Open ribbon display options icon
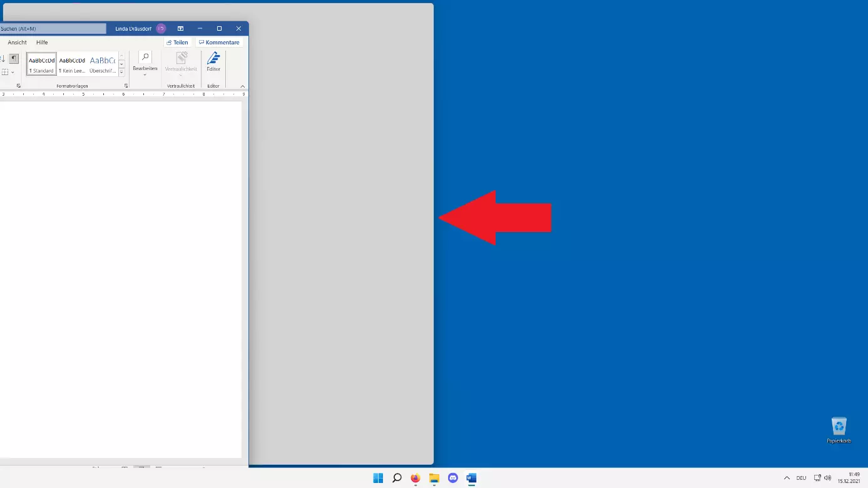Viewport: 868px width, 488px height. 180,29
